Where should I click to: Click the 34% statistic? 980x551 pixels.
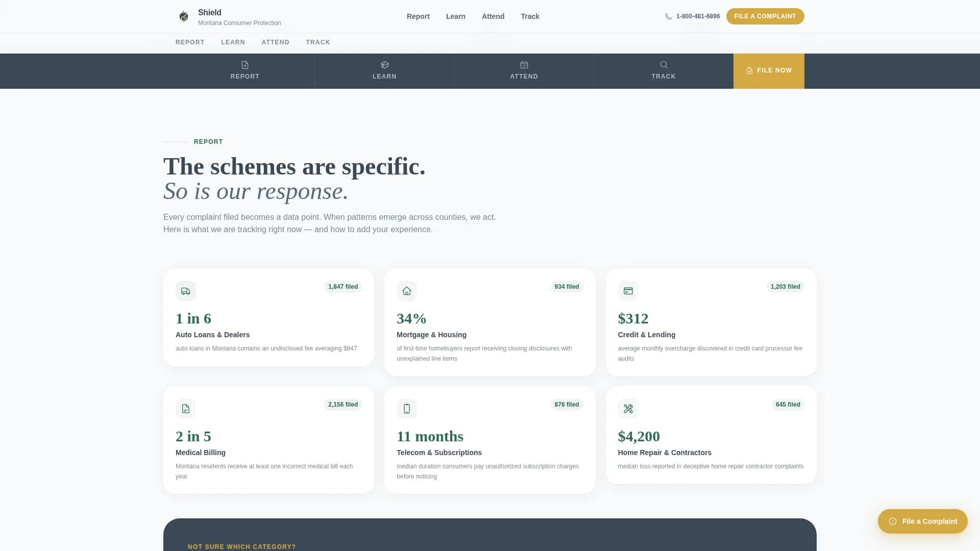(411, 319)
